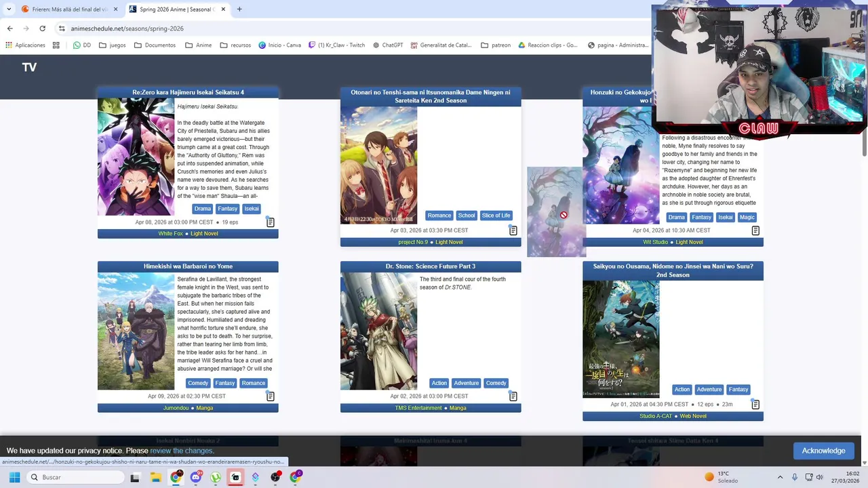Click Comedy tag on Himekishi card

(x=198, y=383)
